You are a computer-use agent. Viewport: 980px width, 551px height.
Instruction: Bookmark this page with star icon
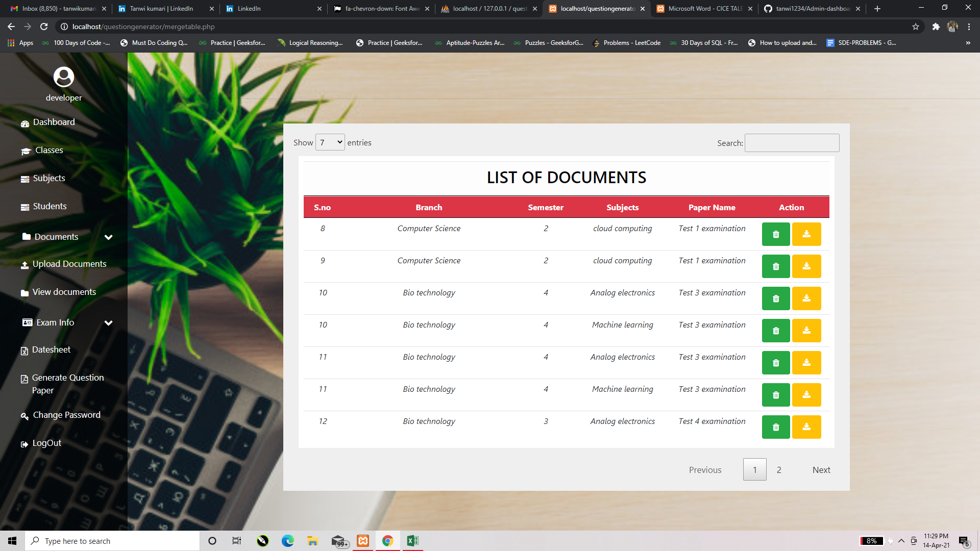[x=916, y=27]
